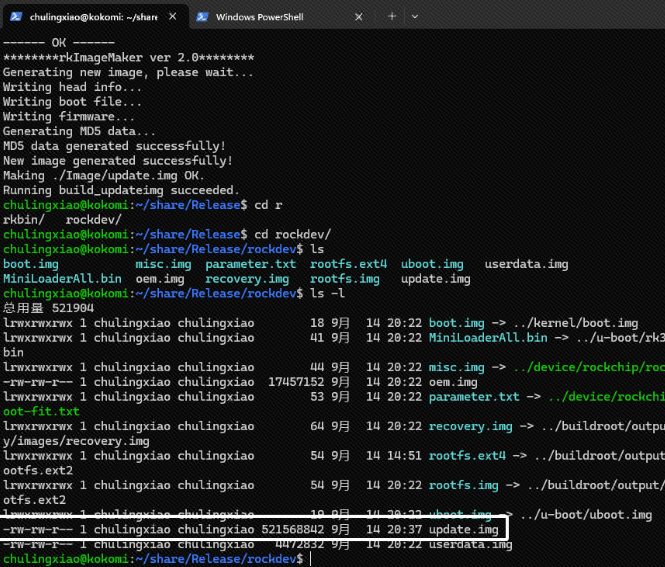Click misc.img in the ls output

[163, 264]
